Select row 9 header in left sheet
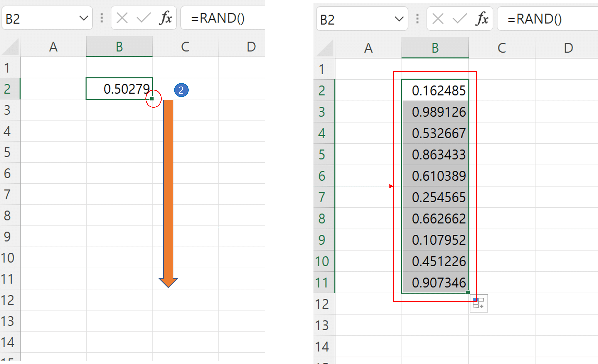The width and height of the screenshot is (598, 364). (10, 236)
